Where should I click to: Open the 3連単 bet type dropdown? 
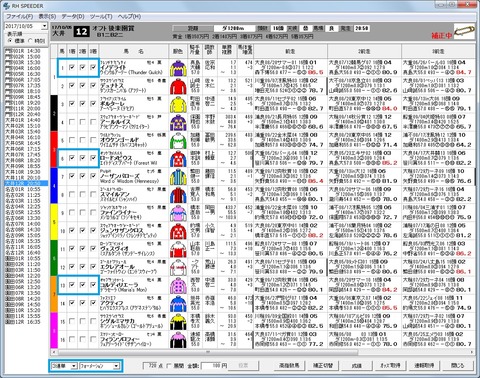74,366
